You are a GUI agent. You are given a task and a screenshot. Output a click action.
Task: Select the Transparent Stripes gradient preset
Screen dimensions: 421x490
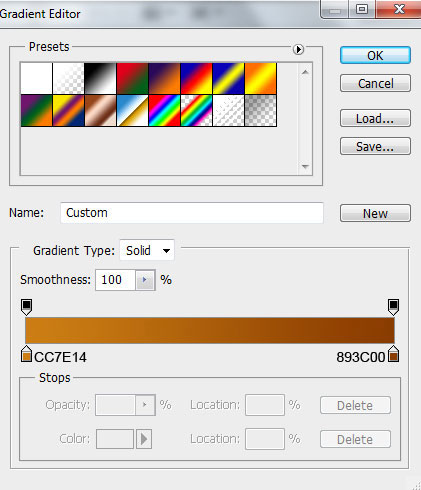(228, 110)
